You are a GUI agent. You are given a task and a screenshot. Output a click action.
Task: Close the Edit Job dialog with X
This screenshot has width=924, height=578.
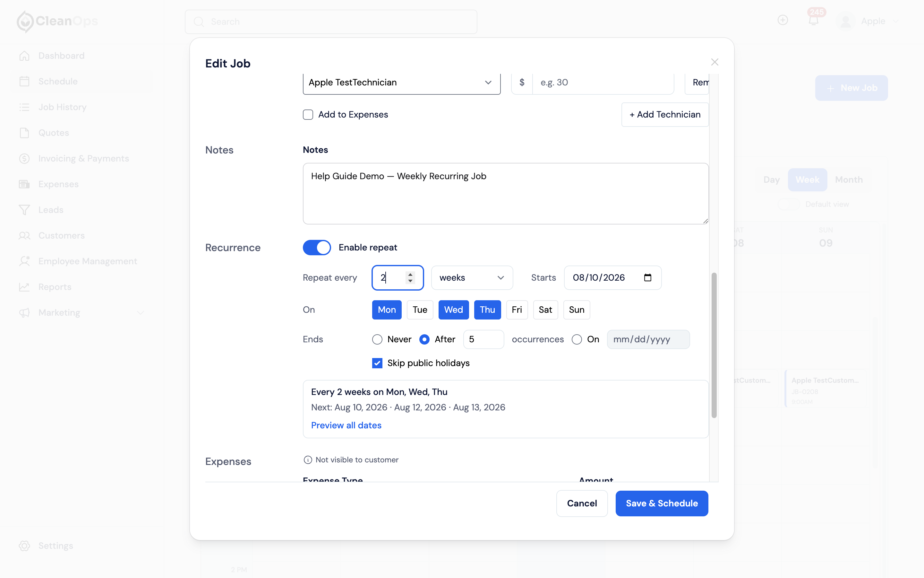(x=715, y=62)
